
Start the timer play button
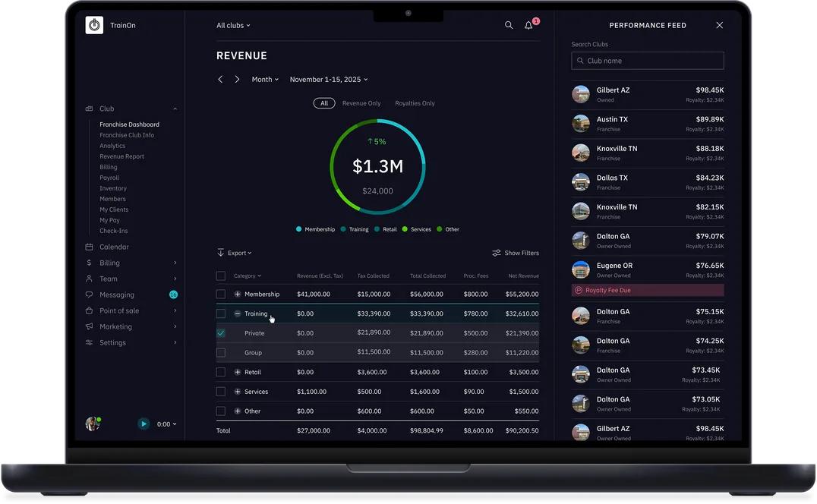pyautogui.click(x=144, y=424)
